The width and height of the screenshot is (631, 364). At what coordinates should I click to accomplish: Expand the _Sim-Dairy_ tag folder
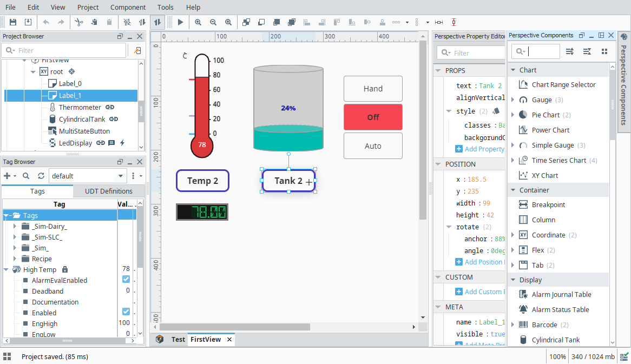[15, 227]
